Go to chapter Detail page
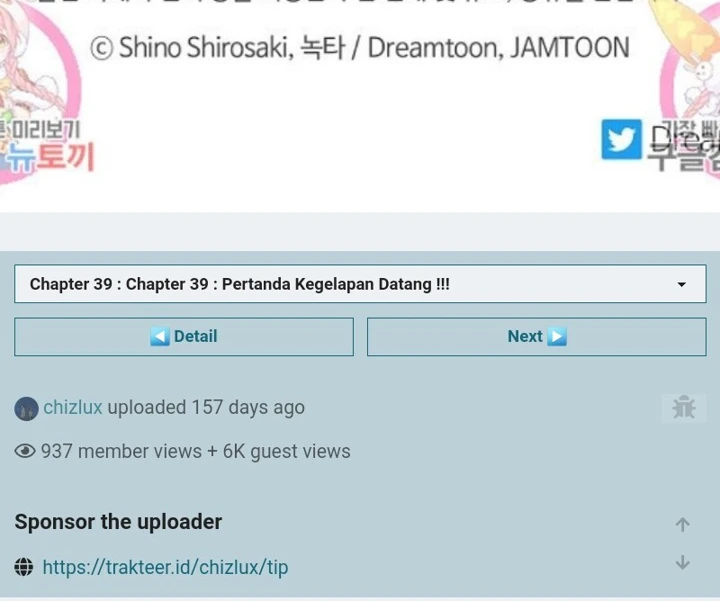 click(184, 337)
